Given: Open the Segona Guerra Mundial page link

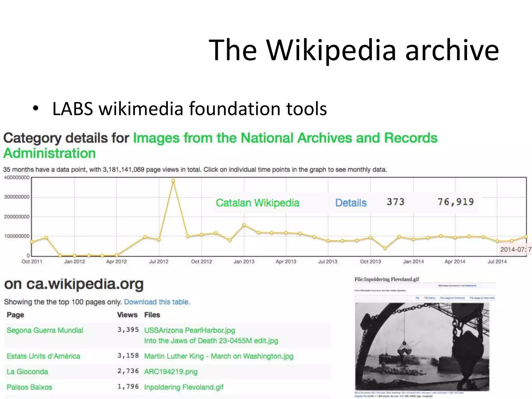Looking at the screenshot, I should click(x=45, y=330).
